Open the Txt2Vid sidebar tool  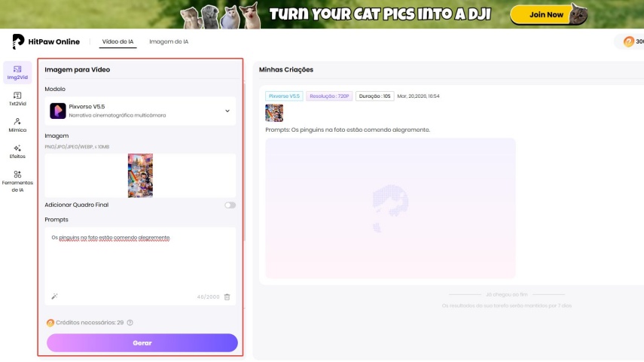[x=17, y=99]
